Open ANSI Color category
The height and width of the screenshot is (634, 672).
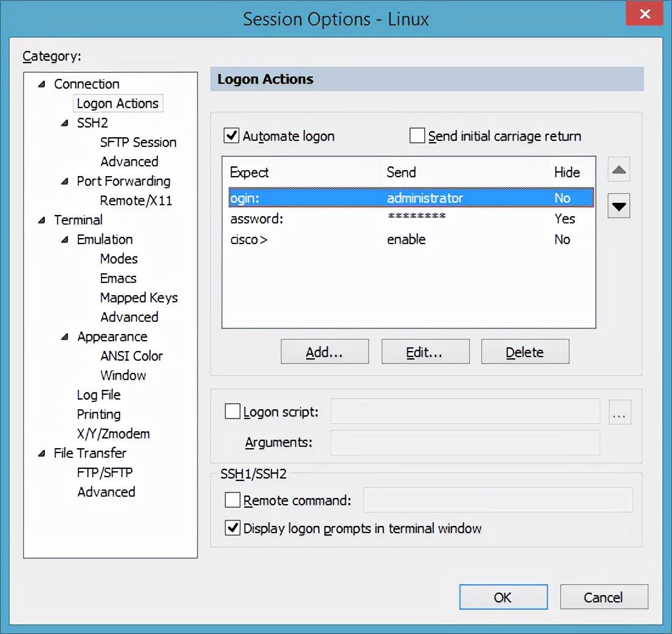pyautogui.click(x=132, y=356)
